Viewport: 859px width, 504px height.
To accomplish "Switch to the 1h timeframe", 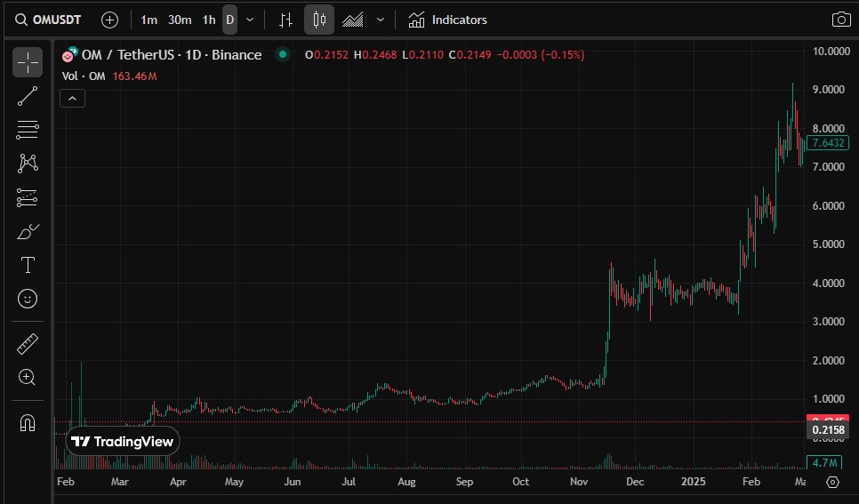I will (x=209, y=20).
